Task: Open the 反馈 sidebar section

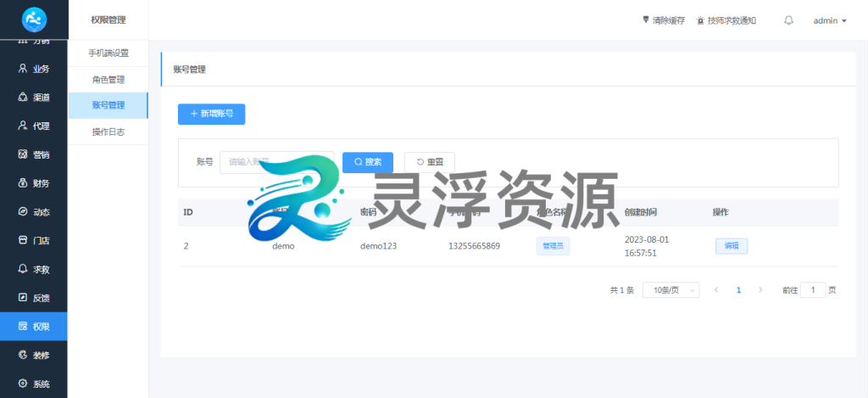Action: pyautogui.click(x=34, y=298)
